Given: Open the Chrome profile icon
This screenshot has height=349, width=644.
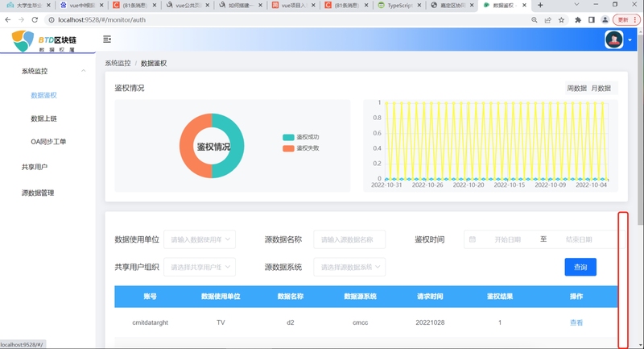Looking at the screenshot, I should 605,19.
